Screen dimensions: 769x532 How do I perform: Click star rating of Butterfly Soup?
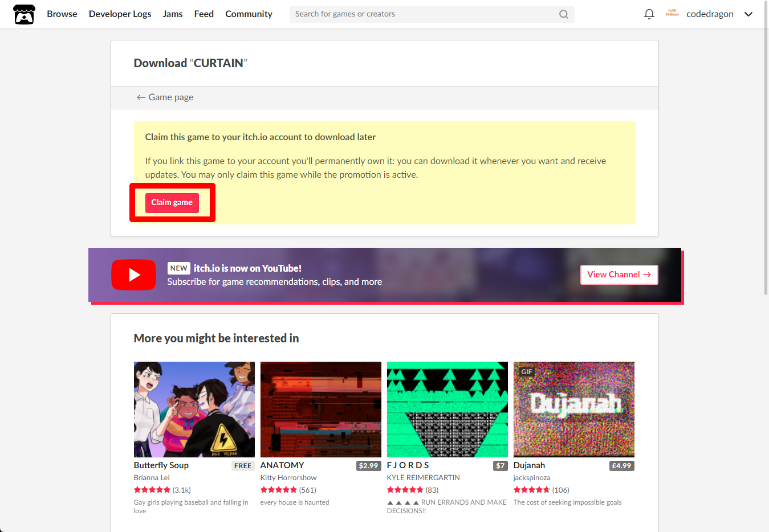(x=152, y=490)
